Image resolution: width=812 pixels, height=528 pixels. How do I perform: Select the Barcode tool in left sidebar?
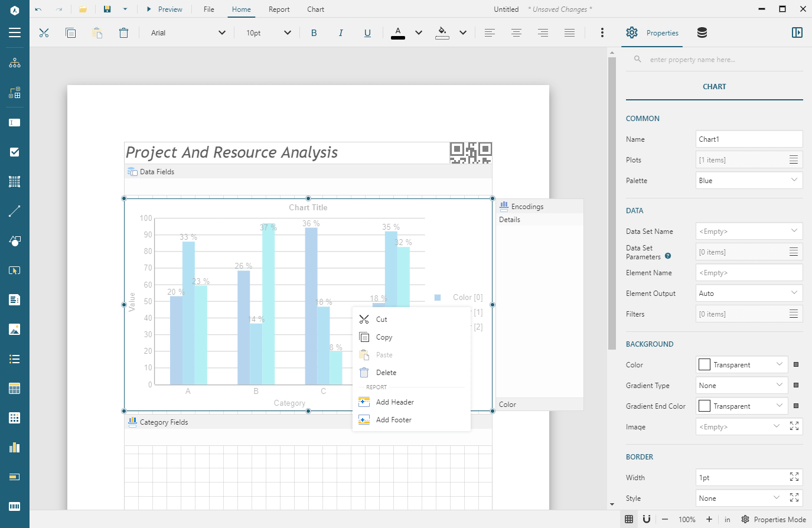[x=15, y=506]
